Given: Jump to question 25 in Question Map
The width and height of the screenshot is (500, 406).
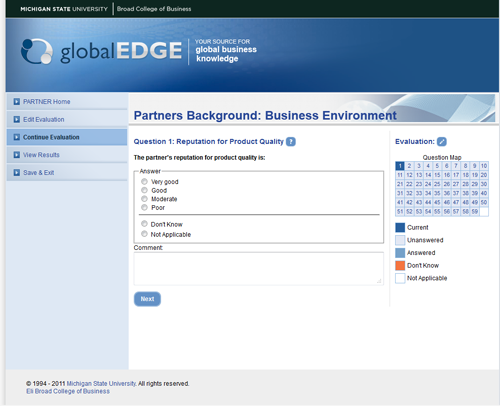Looking at the screenshot, I should 437,184.
